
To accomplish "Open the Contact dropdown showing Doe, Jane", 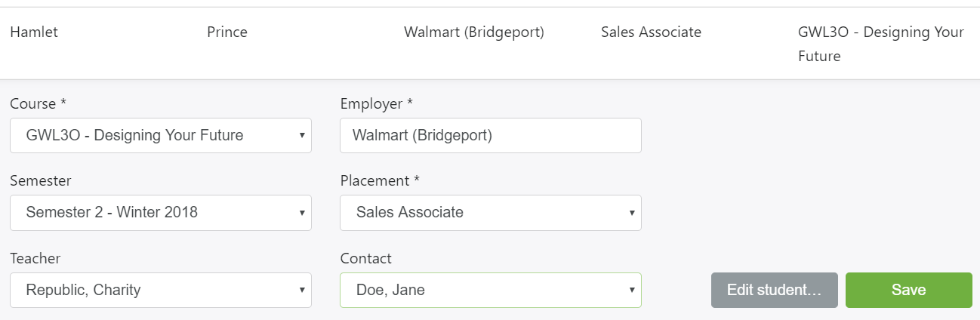I will point(490,290).
